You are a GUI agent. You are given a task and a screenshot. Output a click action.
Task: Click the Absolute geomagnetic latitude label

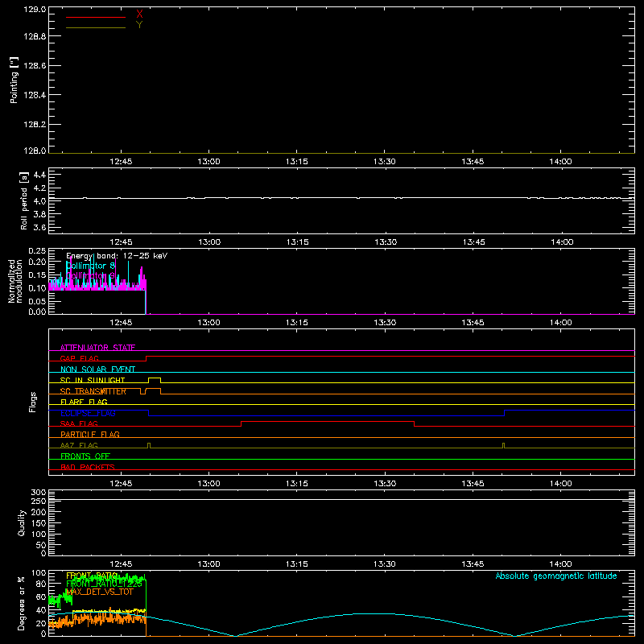pyautogui.click(x=556, y=576)
